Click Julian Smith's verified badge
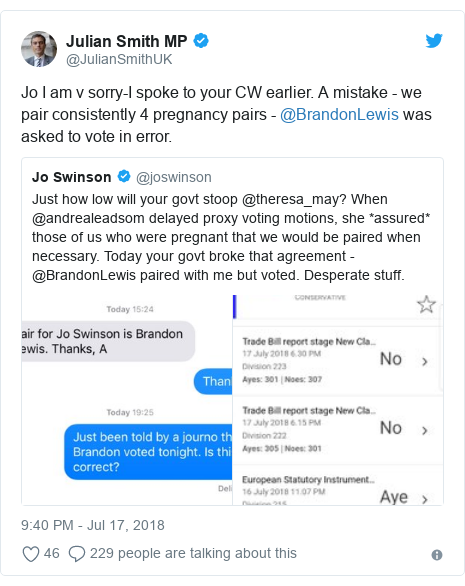 (201, 40)
